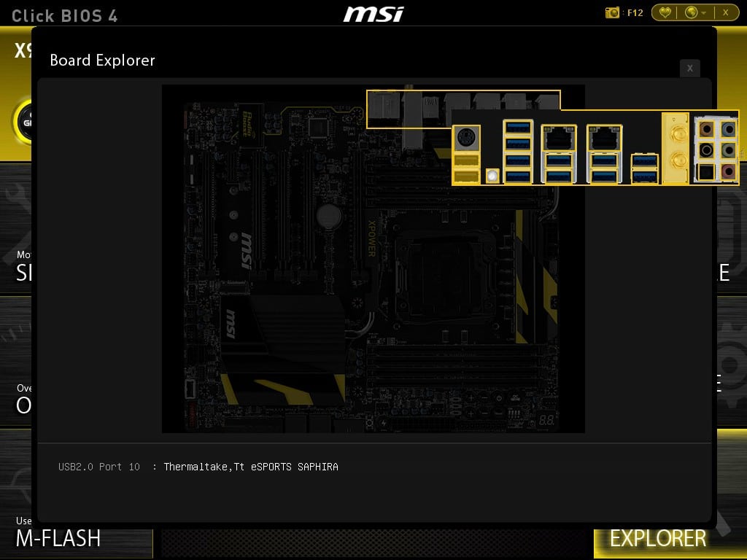Open the M-FLASH menu

point(58,538)
